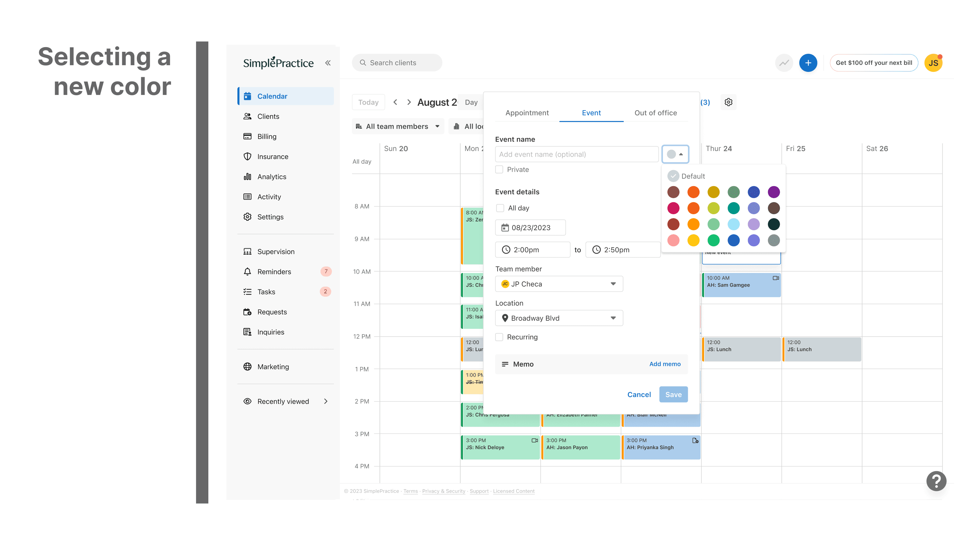This screenshot has height=536, width=980.
Task: Expand the All team members filter
Action: point(398,126)
